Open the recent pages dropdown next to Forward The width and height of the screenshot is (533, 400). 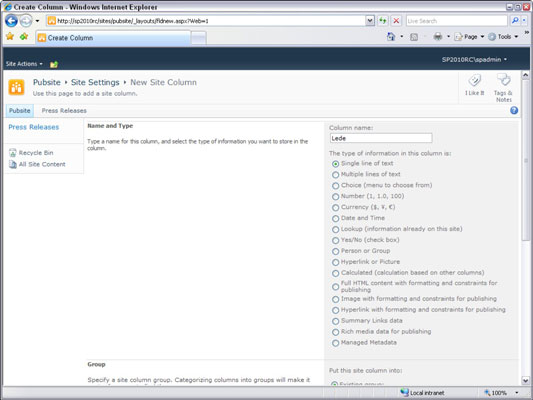tap(37, 21)
